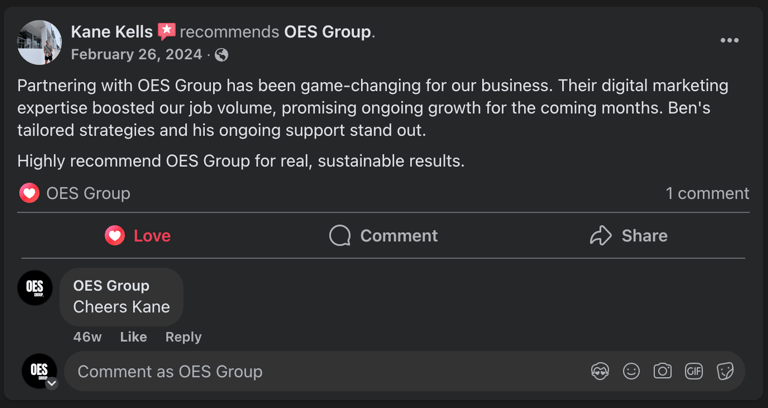Focus the Comment as OES Group field

click(x=320, y=371)
